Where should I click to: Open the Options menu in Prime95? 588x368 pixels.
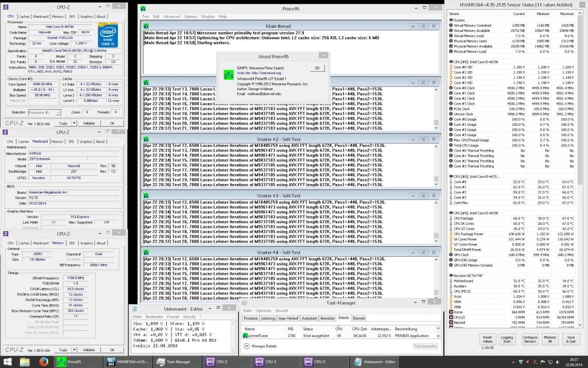click(190, 16)
